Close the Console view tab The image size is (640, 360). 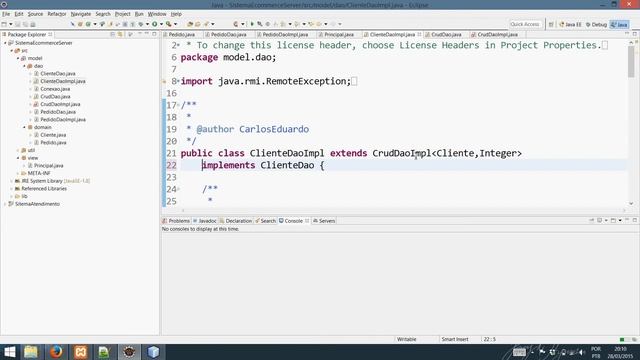click(307, 221)
